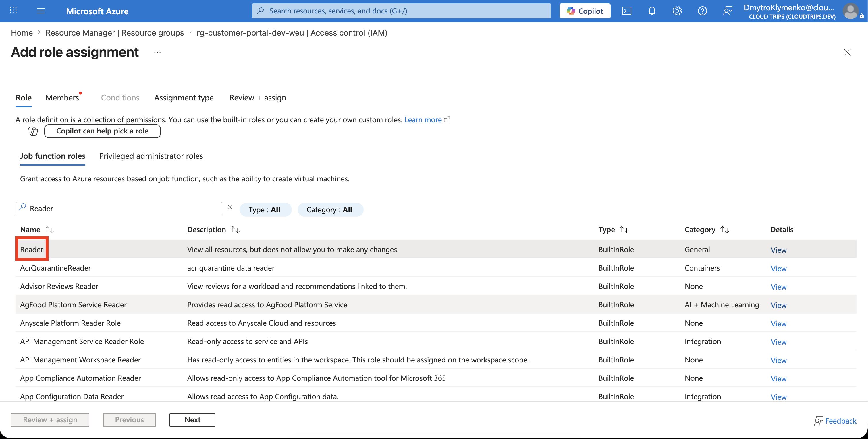Screen dimensions: 868x439
Task: Click the Copilot icon beside help pick a role
Action: click(x=33, y=131)
